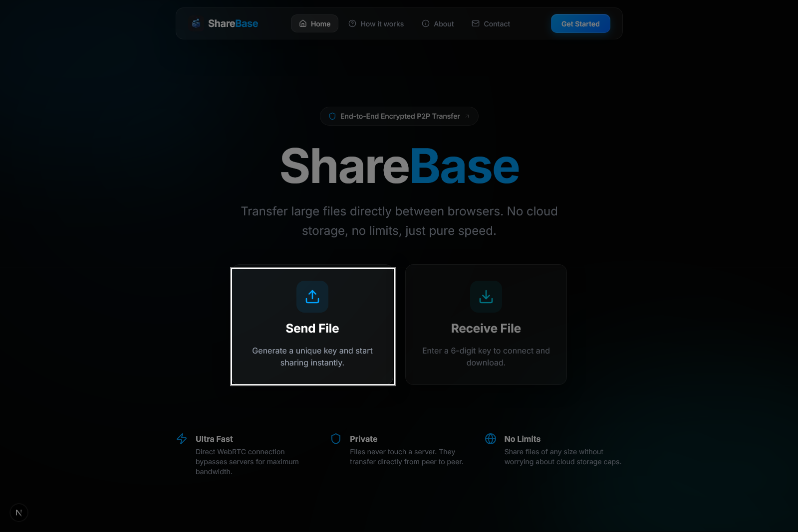Open the About navigation link

pos(438,23)
